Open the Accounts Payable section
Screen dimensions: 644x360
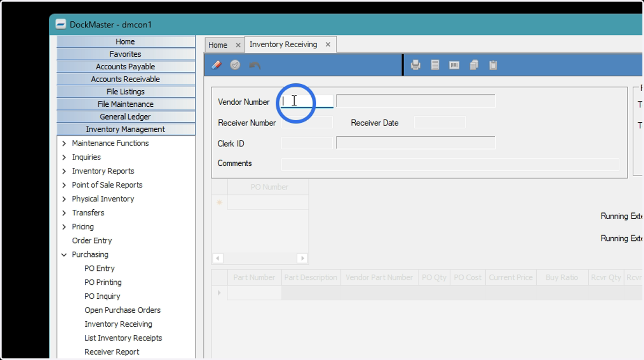126,67
